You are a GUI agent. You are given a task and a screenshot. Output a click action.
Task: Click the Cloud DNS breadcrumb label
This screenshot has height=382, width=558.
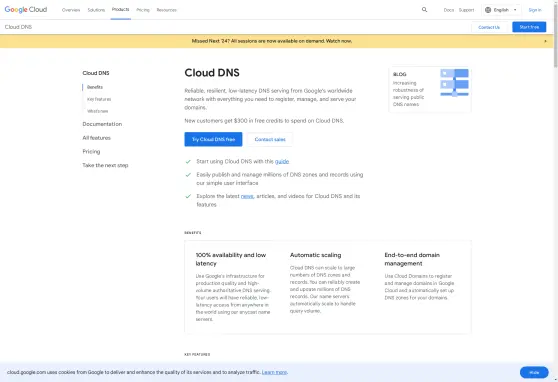point(18,27)
